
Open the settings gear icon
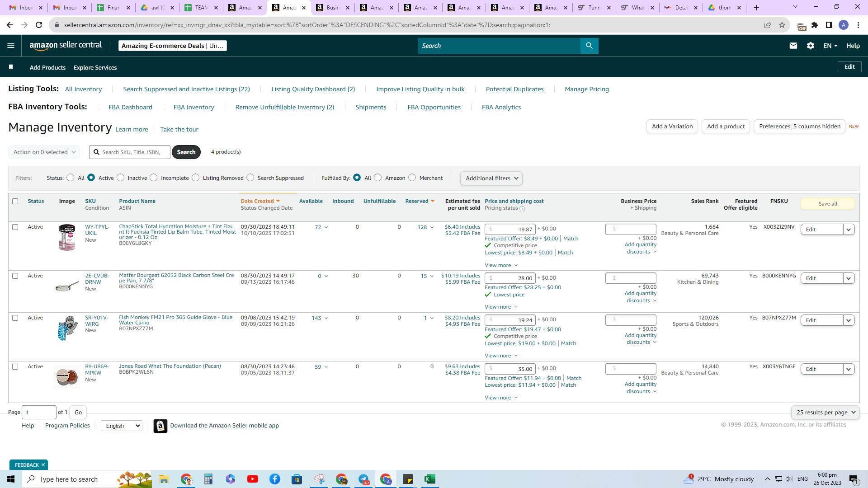point(810,46)
